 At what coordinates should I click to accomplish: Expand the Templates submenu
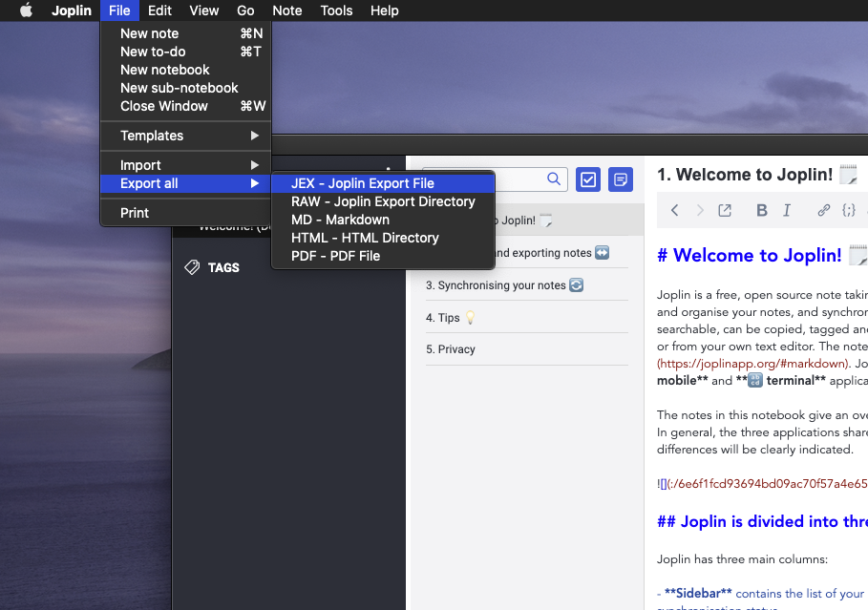(185, 136)
